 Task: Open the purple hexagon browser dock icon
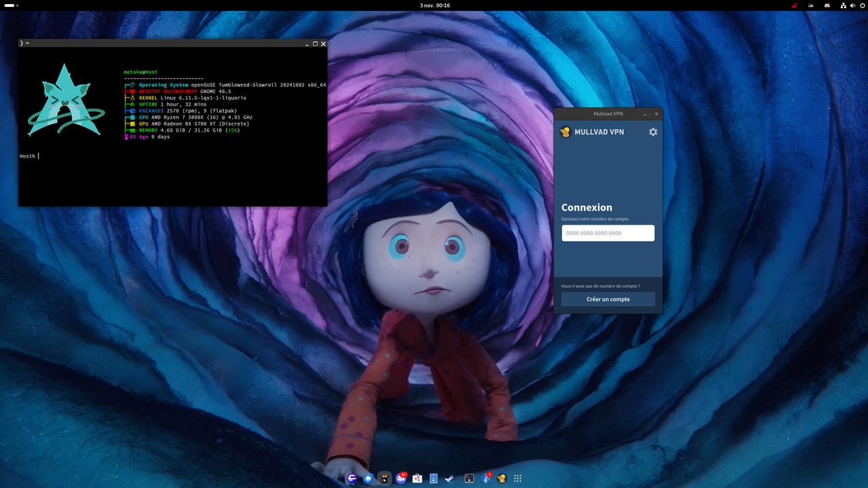click(x=352, y=478)
